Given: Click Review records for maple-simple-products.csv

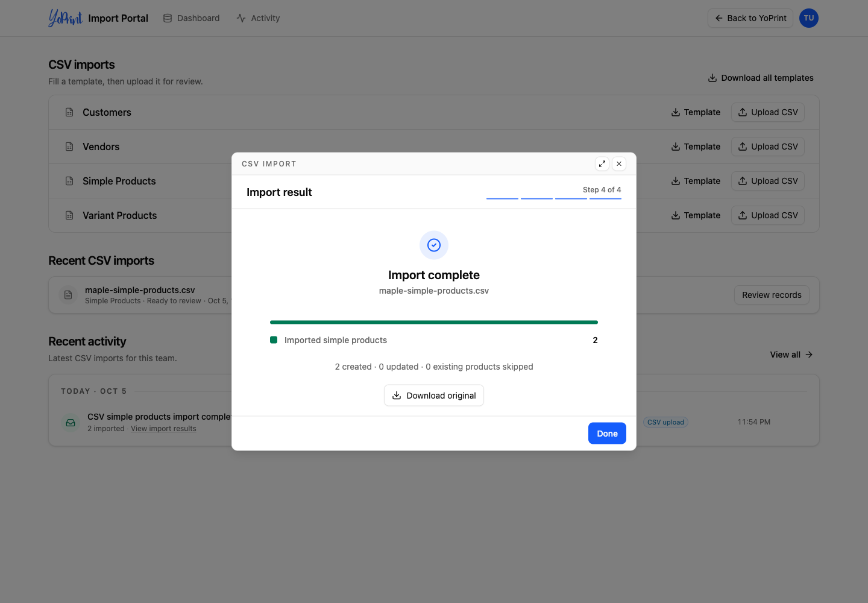Looking at the screenshot, I should (x=772, y=295).
